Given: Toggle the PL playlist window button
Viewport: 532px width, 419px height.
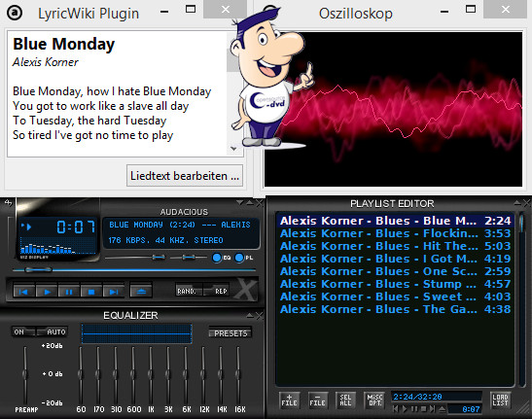Looking at the screenshot, I should click(244, 258).
